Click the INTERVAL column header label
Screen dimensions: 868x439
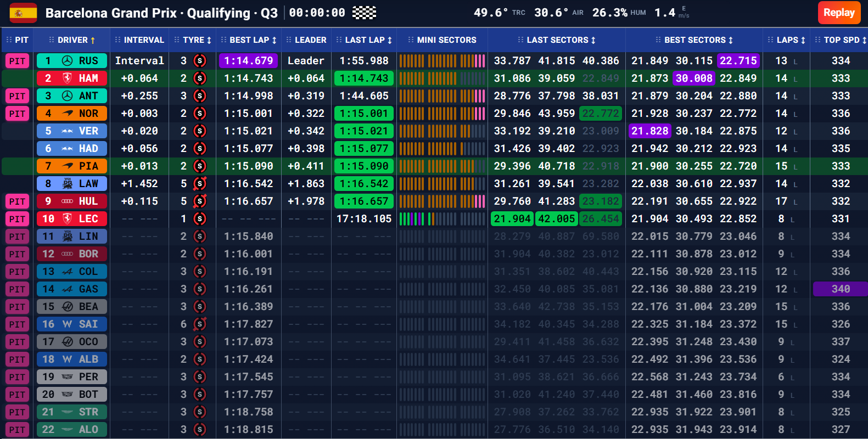click(x=144, y=40)
